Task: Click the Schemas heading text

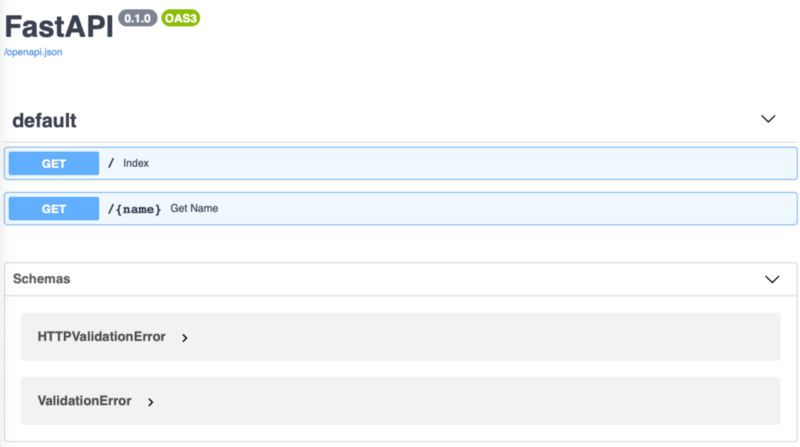Action: 41,279
